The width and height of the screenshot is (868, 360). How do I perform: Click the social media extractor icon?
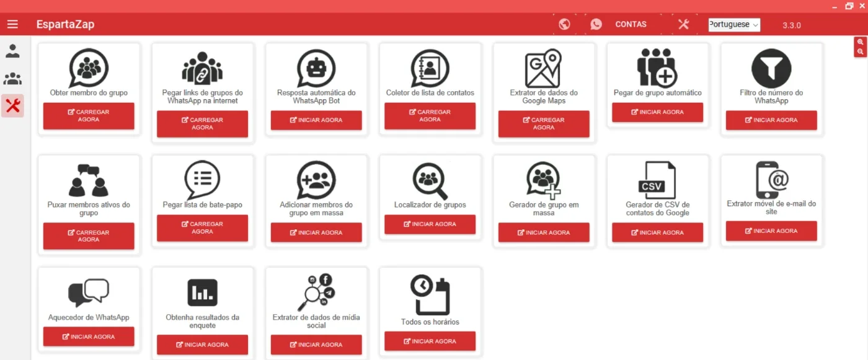click(316, 292)
